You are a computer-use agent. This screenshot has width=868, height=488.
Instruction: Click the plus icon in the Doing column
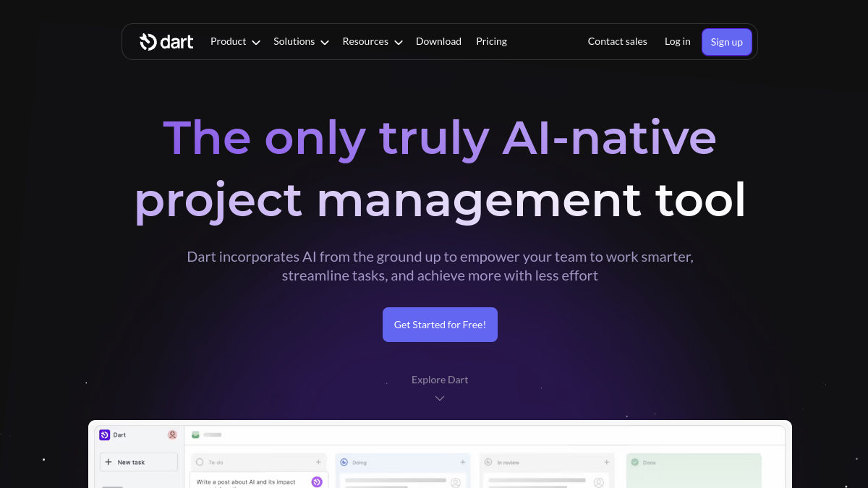tap(463, 462)
